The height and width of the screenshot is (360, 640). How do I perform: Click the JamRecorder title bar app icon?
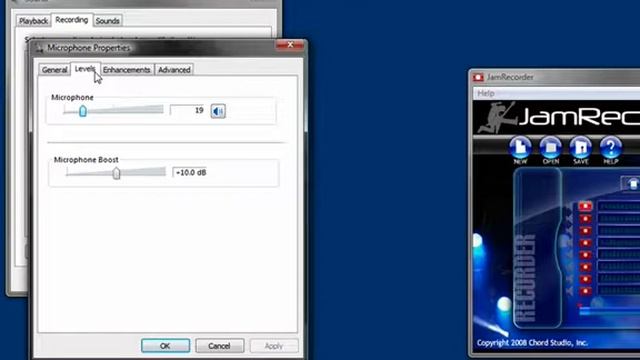coord(478,77)
